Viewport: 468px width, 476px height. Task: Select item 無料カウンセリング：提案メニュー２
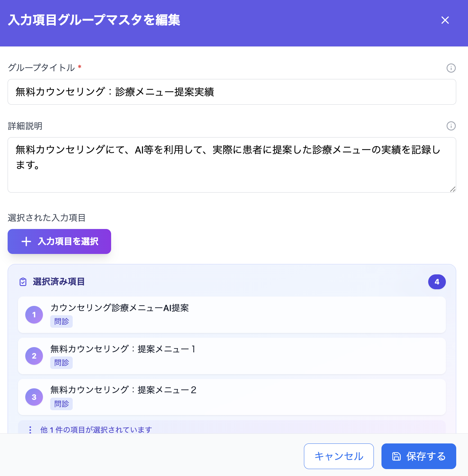pyautogui.click(x=232, y=397)
